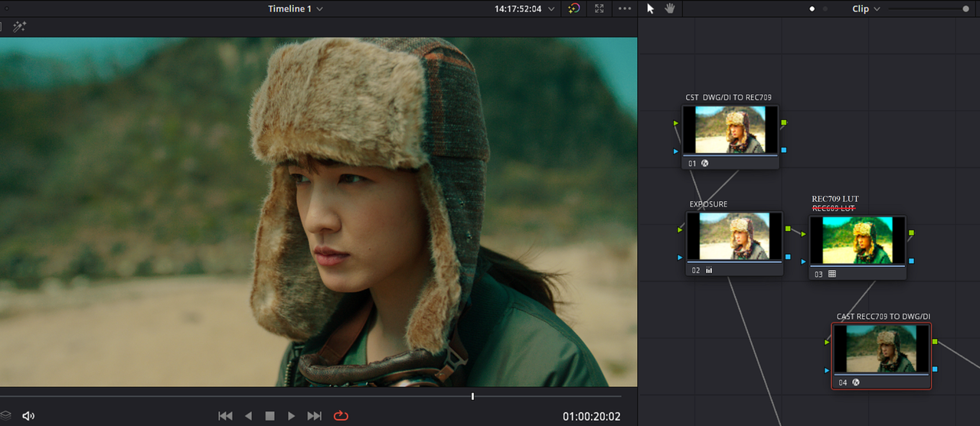
Task: Click the CAST RECC709 TO DWG/DI label
Action: pos(883,316)
